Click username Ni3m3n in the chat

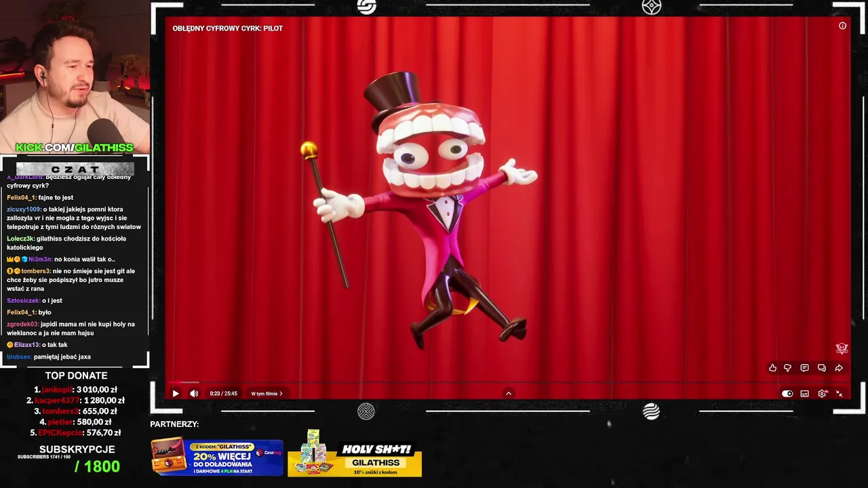40,259
